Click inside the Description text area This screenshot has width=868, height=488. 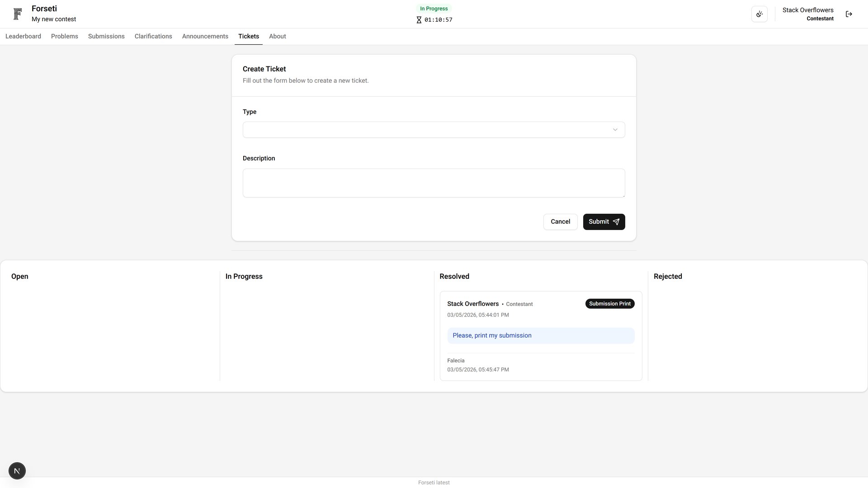click(x=434, y=183)
